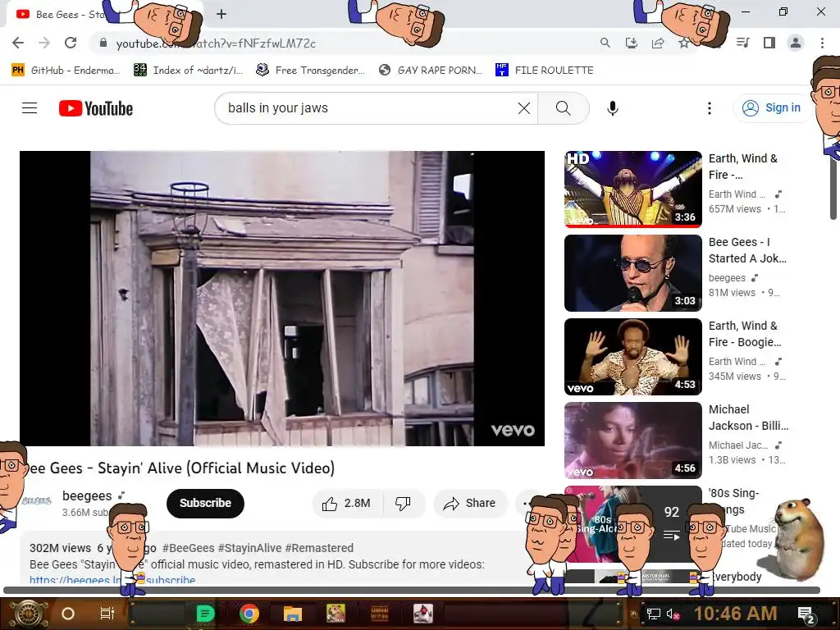
Task: Open the browser media controls icon
Action: coord(743,43)
